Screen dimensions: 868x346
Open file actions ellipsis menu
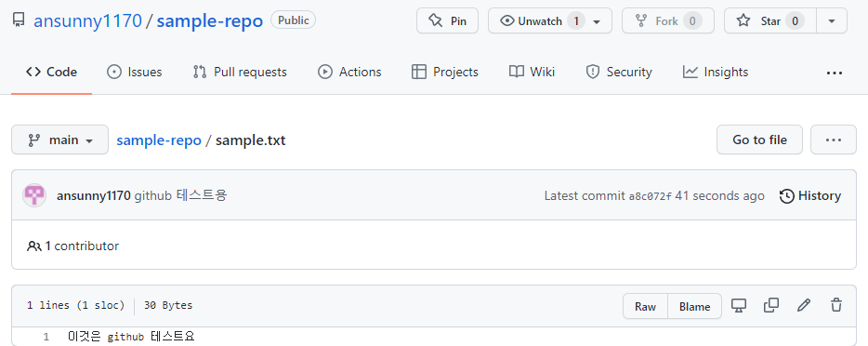point(833,140)
